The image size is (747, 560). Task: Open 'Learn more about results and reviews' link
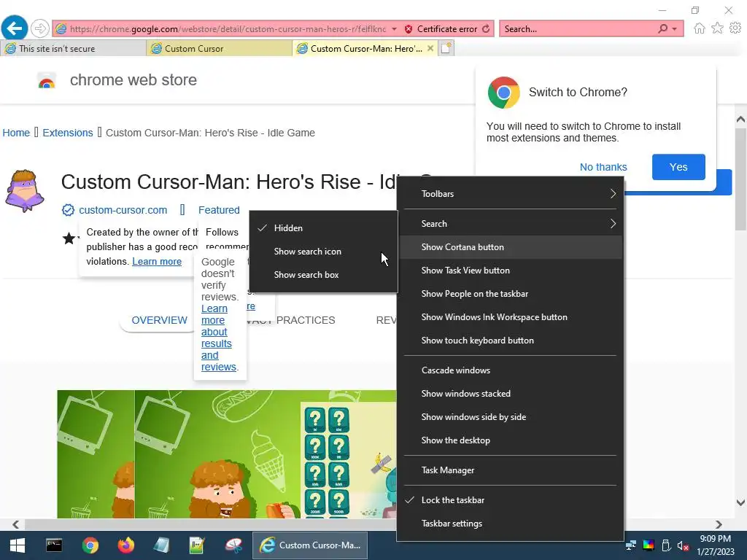(x=217, y=338)
